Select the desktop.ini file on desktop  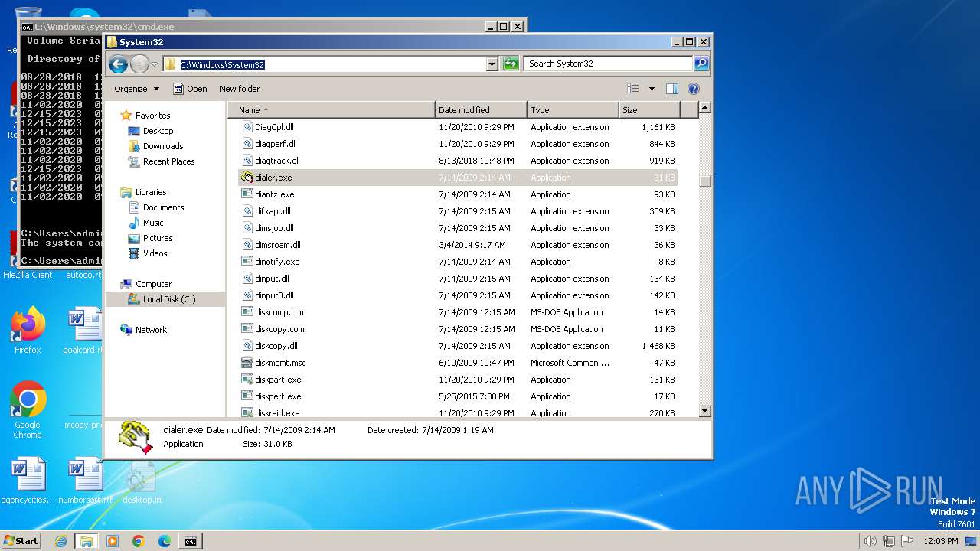(142, 481)
